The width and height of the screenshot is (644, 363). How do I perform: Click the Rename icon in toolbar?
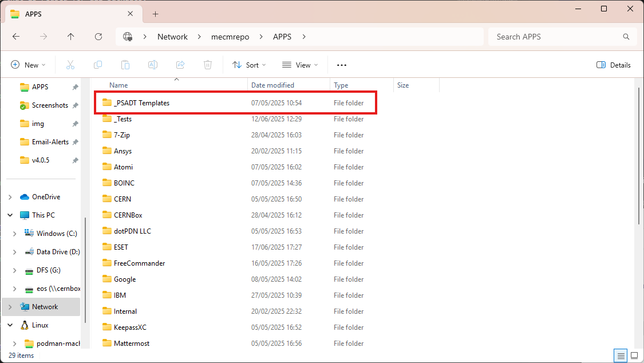click(153, 65)
